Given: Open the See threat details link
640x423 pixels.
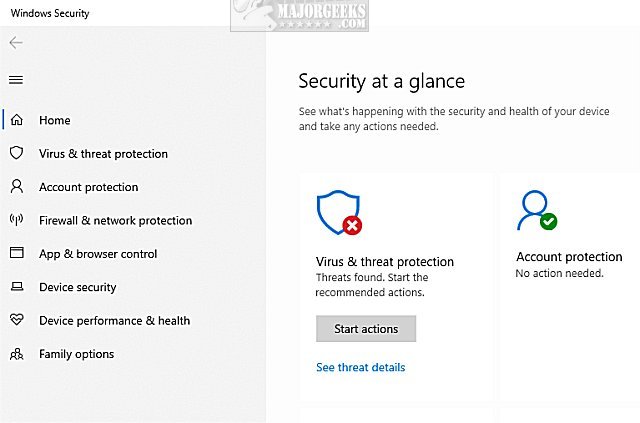Looking at the screenshot, I should pyautogui.click(x=360, y=367).
